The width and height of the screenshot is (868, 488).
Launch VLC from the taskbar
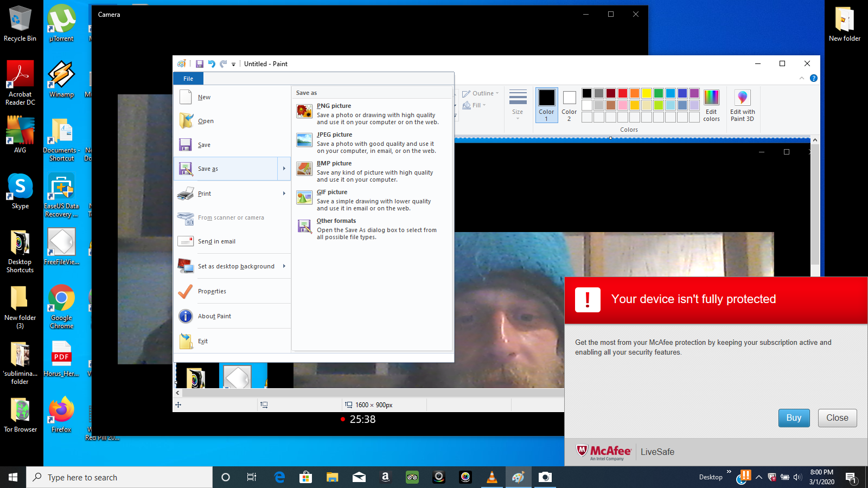pos(492,477)
